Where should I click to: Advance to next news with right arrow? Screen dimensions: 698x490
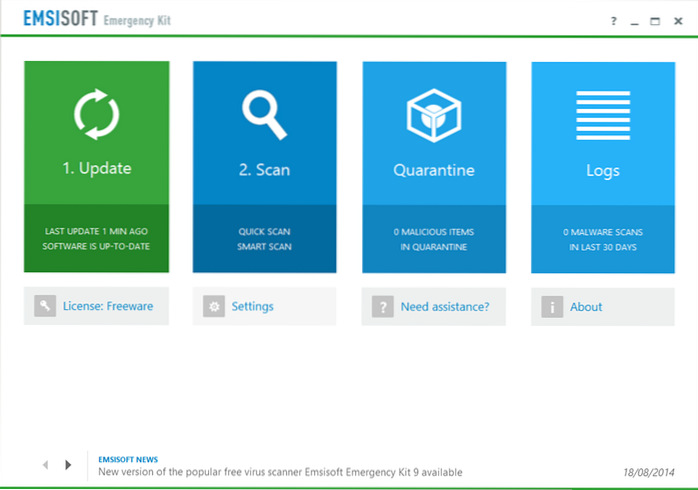pyautogui.click(x=68, y=465)
